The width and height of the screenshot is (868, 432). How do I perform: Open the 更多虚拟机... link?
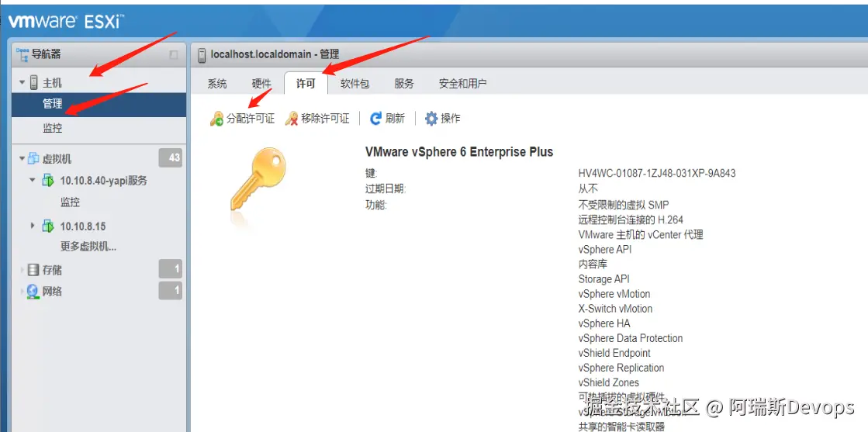coord(88,247)
